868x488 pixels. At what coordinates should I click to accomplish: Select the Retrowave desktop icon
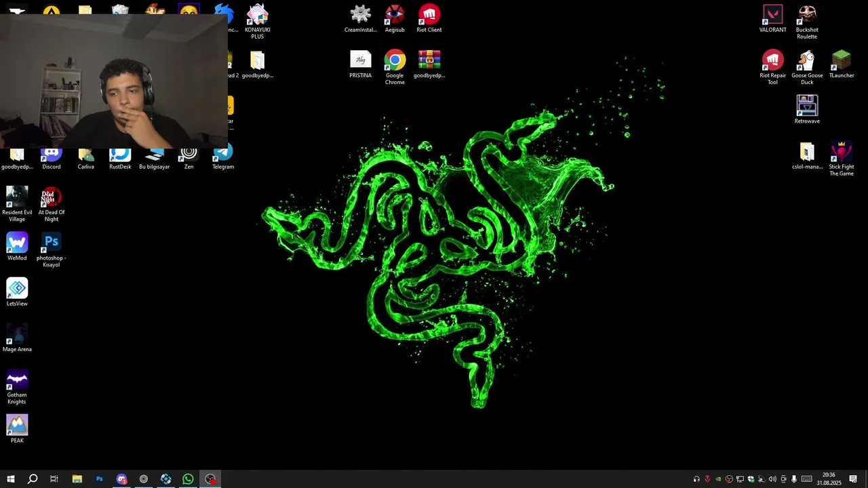tap(807, 109)
